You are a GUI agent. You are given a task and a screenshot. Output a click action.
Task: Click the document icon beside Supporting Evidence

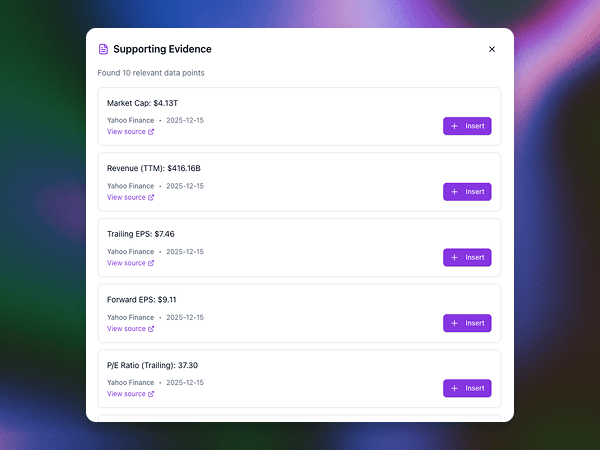(x=103, y=49)
